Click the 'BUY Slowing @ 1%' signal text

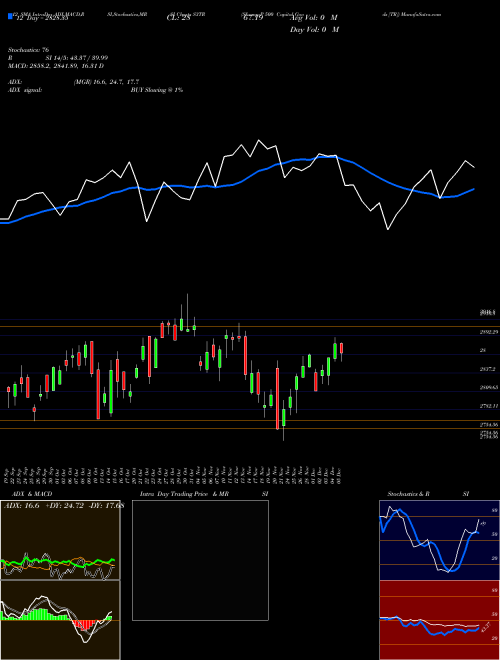click(157, 90)
